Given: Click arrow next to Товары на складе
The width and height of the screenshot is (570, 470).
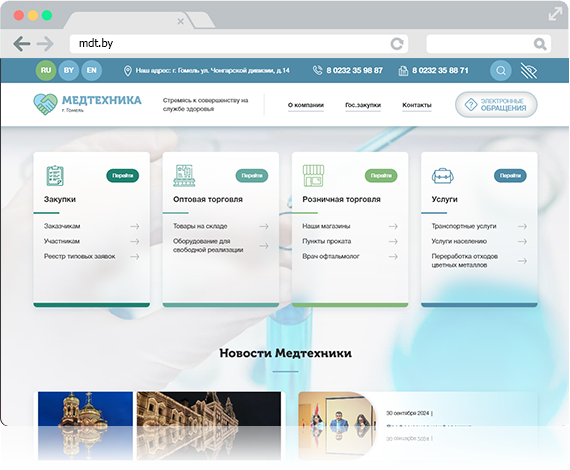Looking at the screenshot, I should [x=264, y=226].
